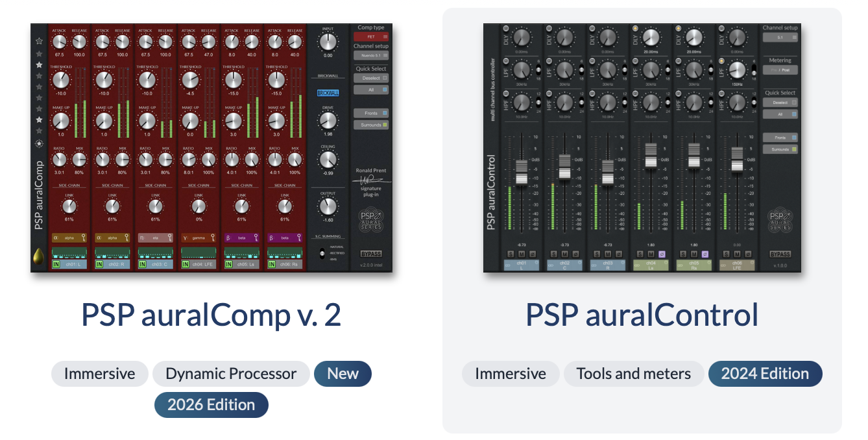Solo auralControl channel ch03
This screenshot has height=440, width=868.
pos(596,254)
